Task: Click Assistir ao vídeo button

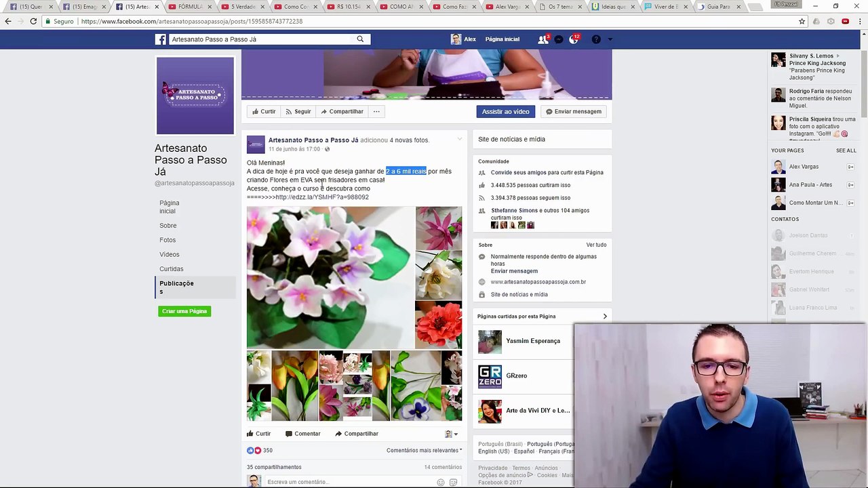Action: coord(505,111)
